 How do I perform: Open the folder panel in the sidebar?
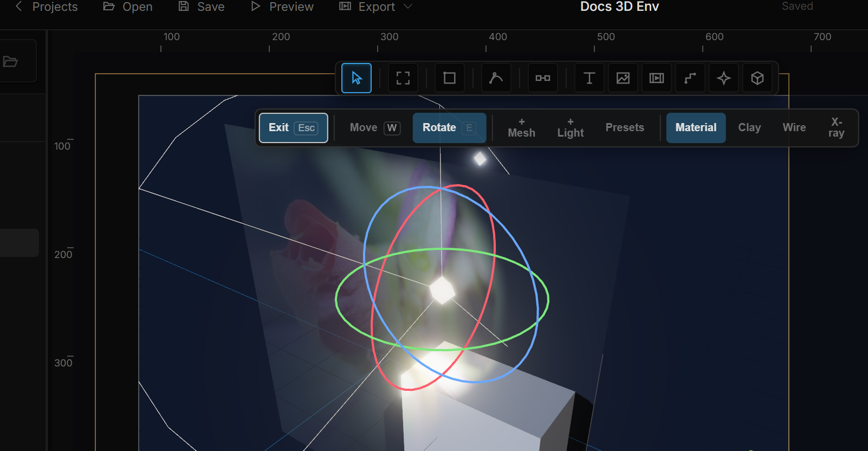[10, 61]
